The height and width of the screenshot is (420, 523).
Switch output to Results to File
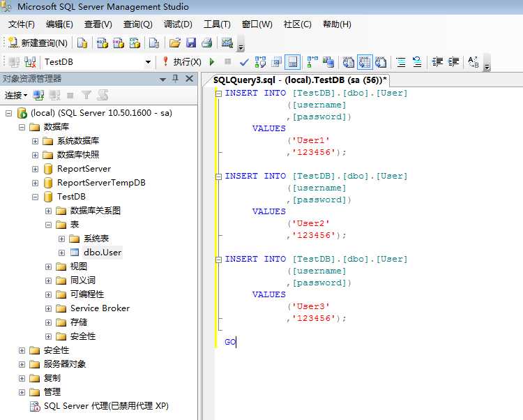click(x=381, y=62)
